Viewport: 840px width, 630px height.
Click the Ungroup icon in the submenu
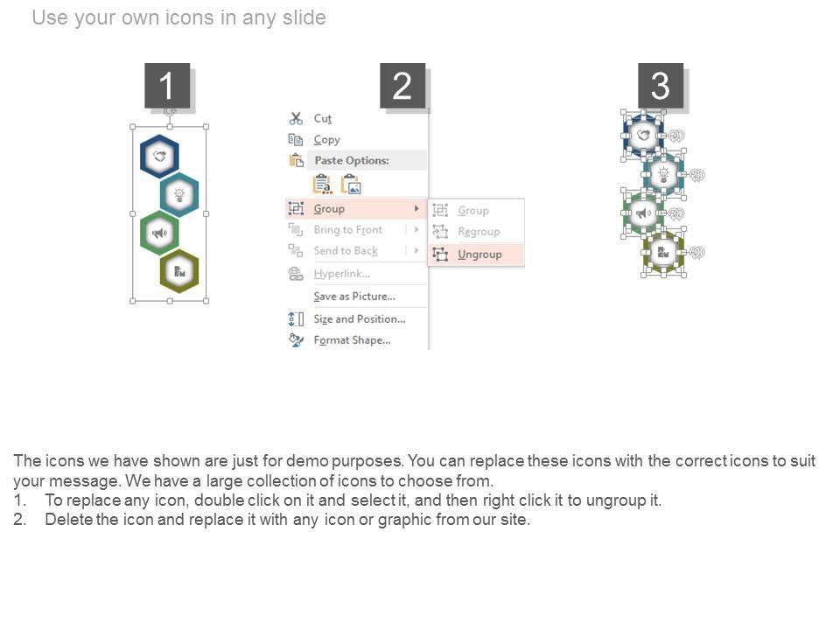(x=440, y=255)
